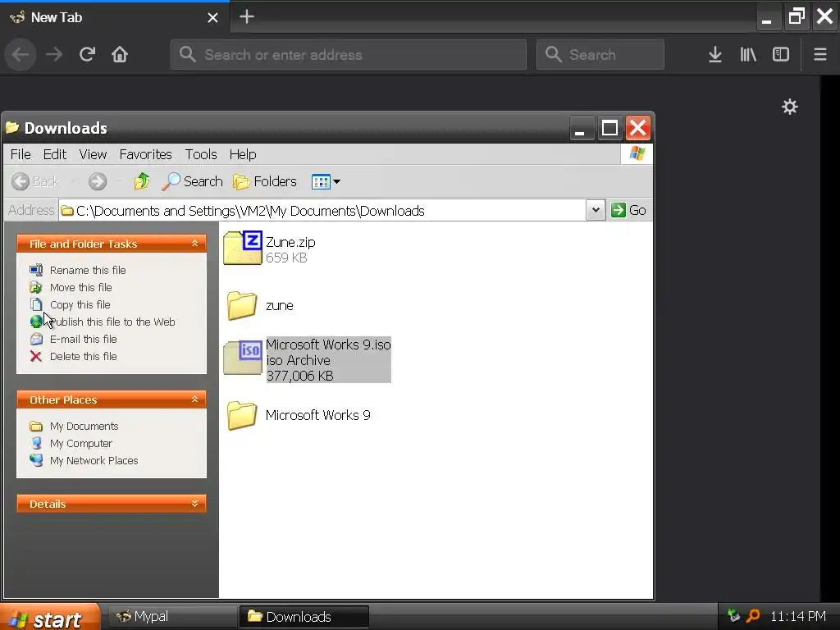The height and width of the screenshot is (630, 840).
Task: Expand the Details panel
Action: [x=194, y=504]
